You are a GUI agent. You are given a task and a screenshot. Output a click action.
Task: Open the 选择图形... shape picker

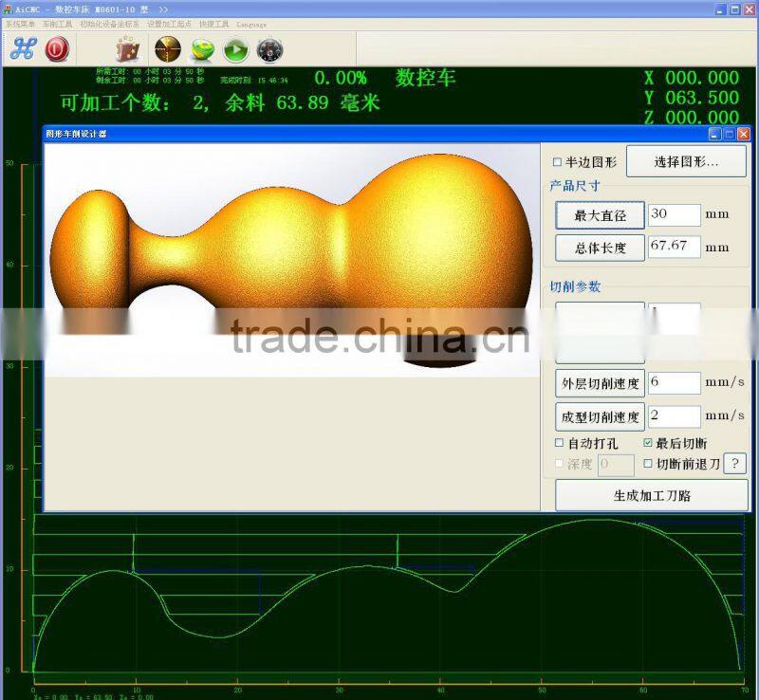point(686,162)
